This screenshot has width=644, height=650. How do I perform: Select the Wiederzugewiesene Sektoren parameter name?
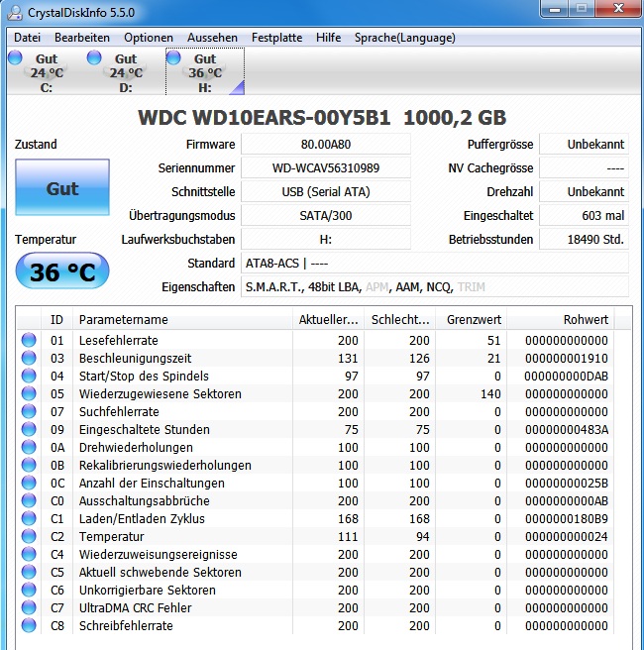[160, 393]
